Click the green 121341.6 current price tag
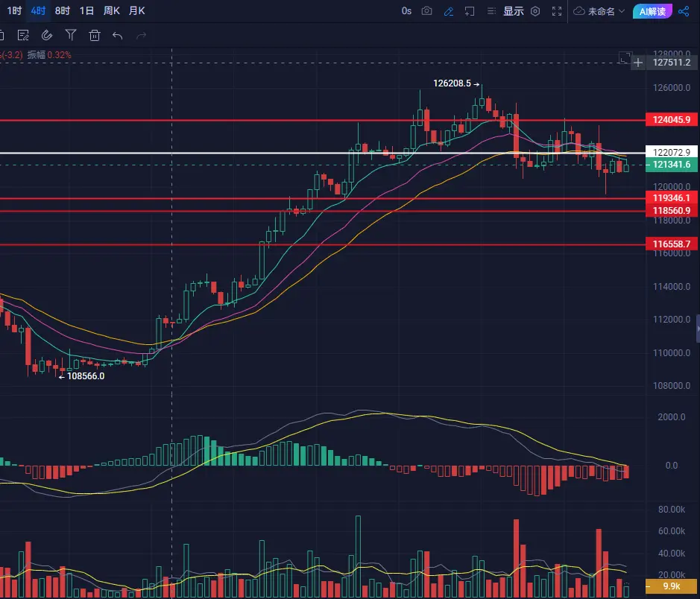 pos(672,165)
